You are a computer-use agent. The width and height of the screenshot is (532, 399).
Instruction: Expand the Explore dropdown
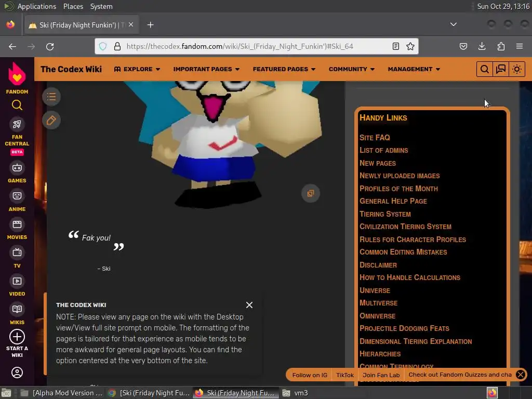pos(137,69)
